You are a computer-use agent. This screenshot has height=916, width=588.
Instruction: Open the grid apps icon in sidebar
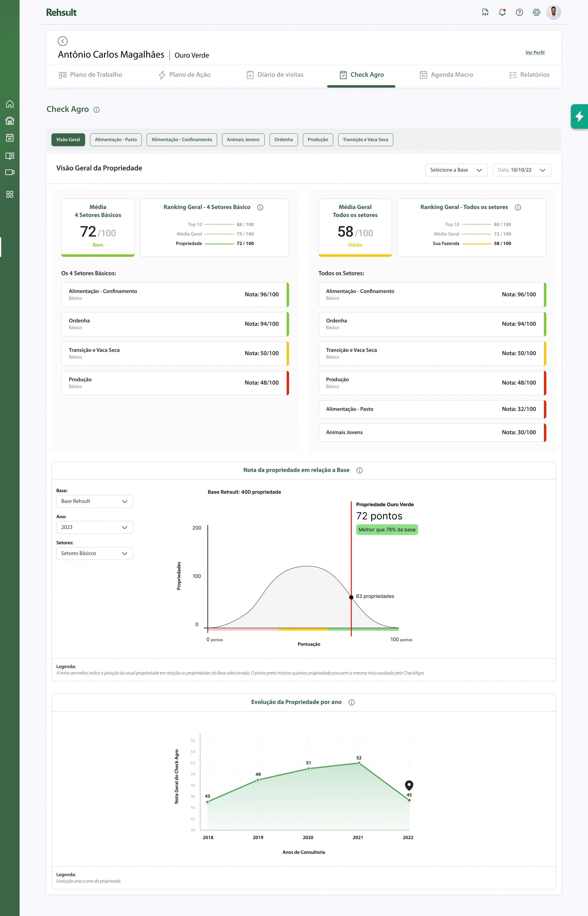(10, 194)
